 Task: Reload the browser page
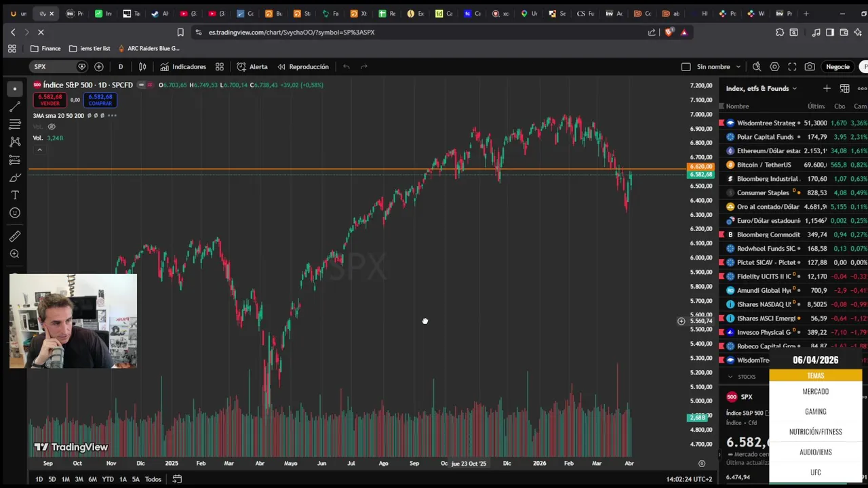tap(41, 32)
